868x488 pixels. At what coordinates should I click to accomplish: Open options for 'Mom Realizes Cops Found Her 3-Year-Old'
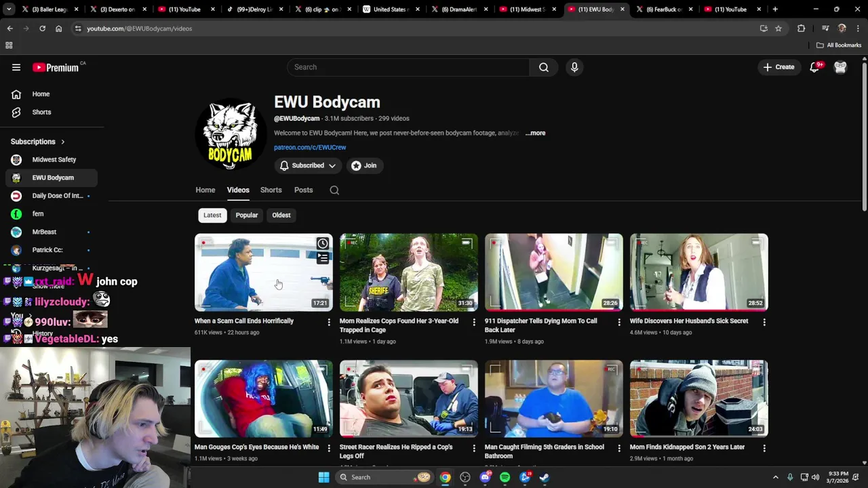pyautogui.click(x=474, y=322)
